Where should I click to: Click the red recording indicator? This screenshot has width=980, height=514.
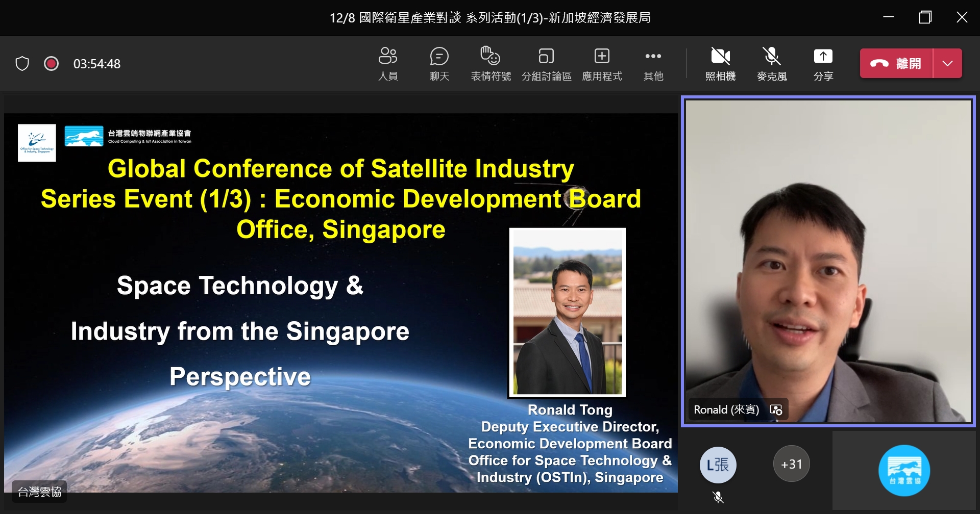click(51, 64)
